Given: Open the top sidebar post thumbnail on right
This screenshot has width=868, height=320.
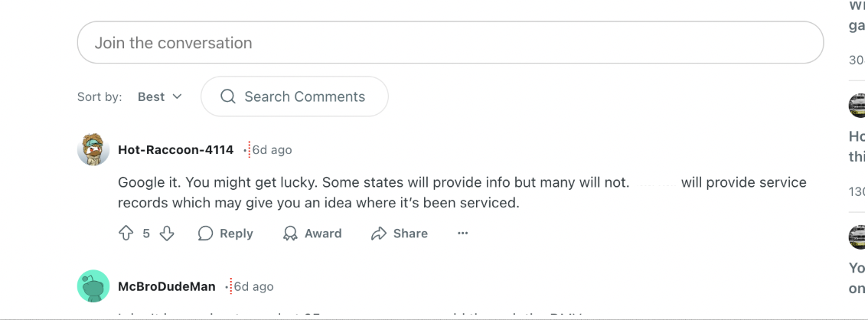Looking at the screenshot, I should pos(858,106).
